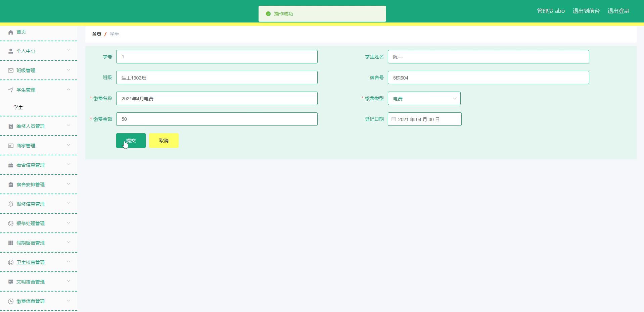Click the yellow 取消 button
Viewport: 644px width, 312px height.
164,141
